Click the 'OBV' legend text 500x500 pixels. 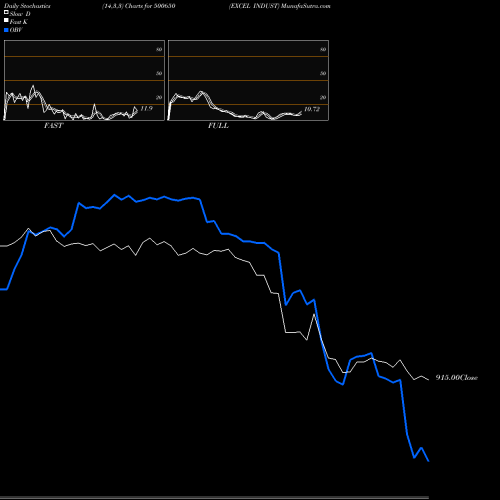(16, 30)
